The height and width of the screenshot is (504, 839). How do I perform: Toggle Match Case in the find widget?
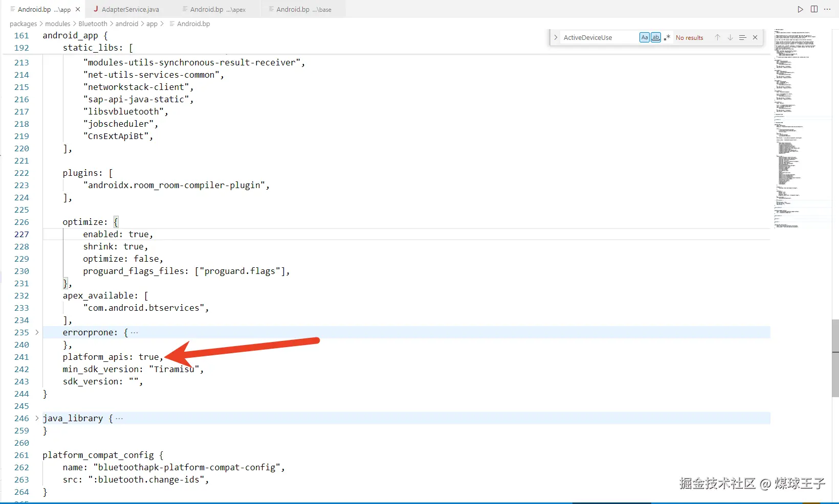(x=645, y=37)
